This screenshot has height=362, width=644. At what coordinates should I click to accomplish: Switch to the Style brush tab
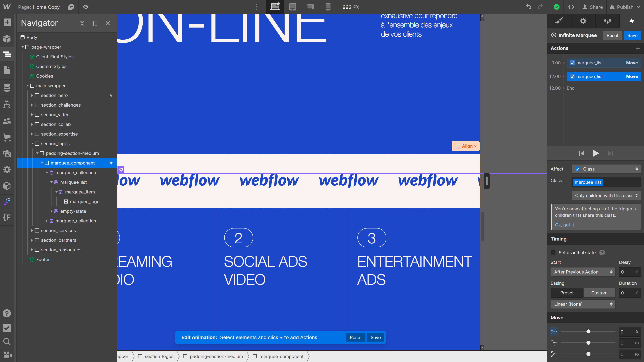pyautogui.click(x=559, y=21)
